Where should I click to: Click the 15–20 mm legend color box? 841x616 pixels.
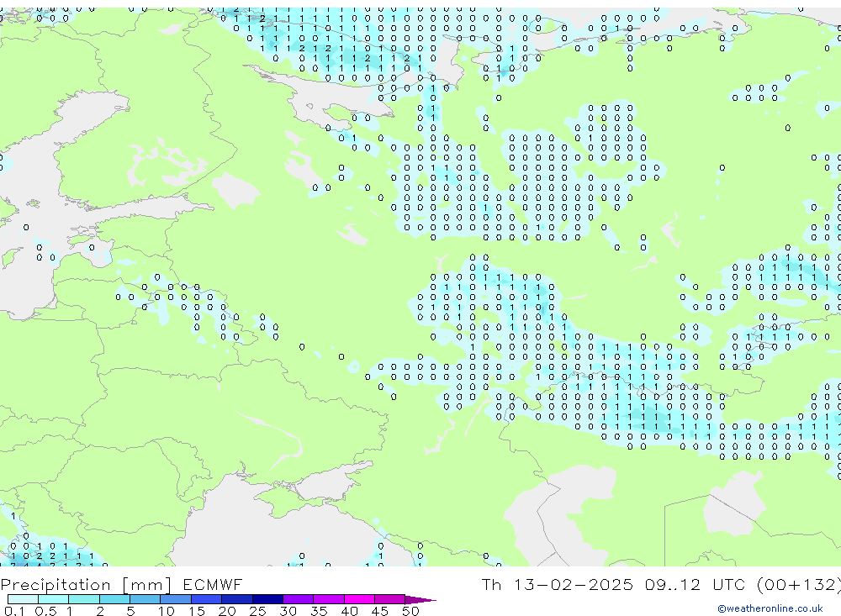point(206,599)
